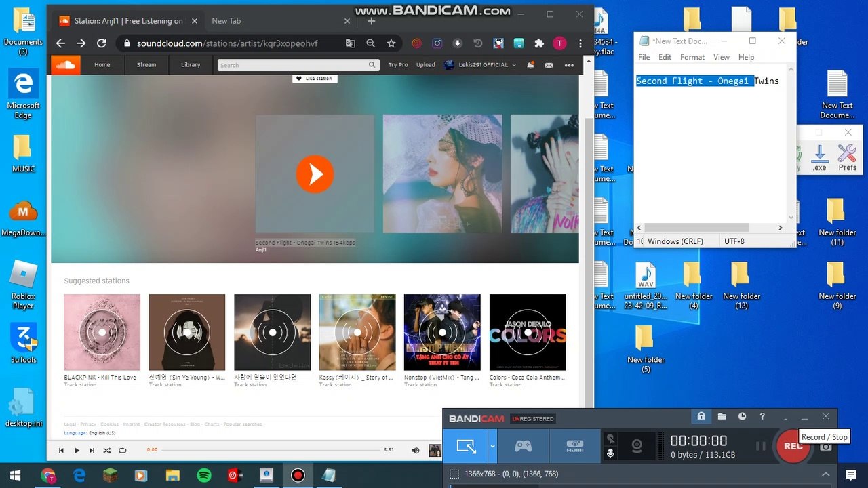Seek on the SoundCloud progress bar
Image resolution: width=868 pixels, height=488 pixels.
tap(271, 450)
